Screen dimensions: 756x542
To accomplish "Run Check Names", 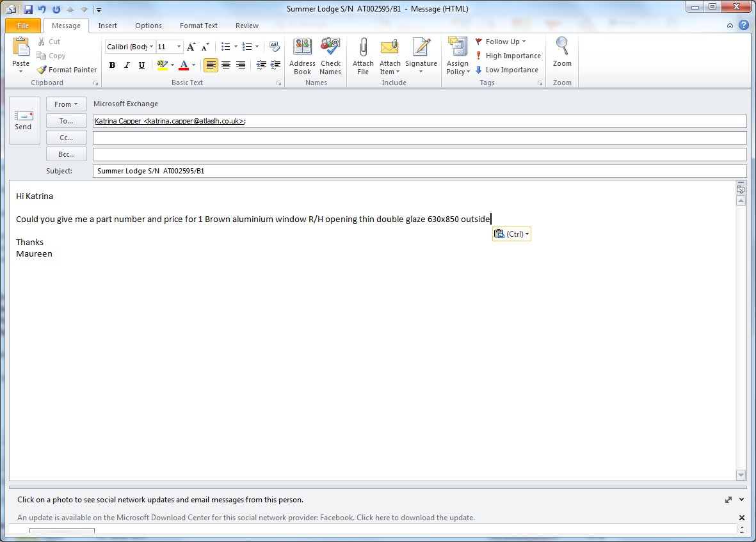I will (330, 56).
